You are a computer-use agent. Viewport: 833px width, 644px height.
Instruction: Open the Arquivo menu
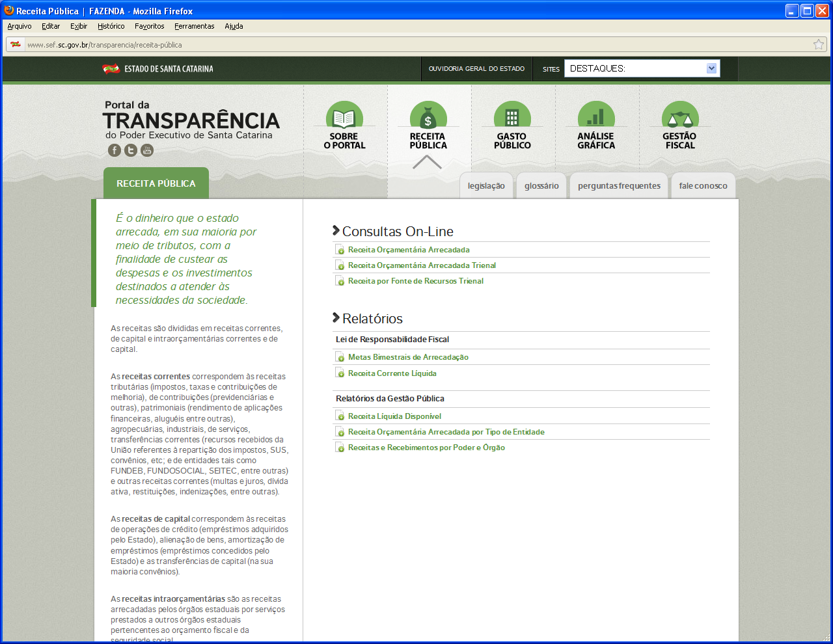click(x=20, y=26)
